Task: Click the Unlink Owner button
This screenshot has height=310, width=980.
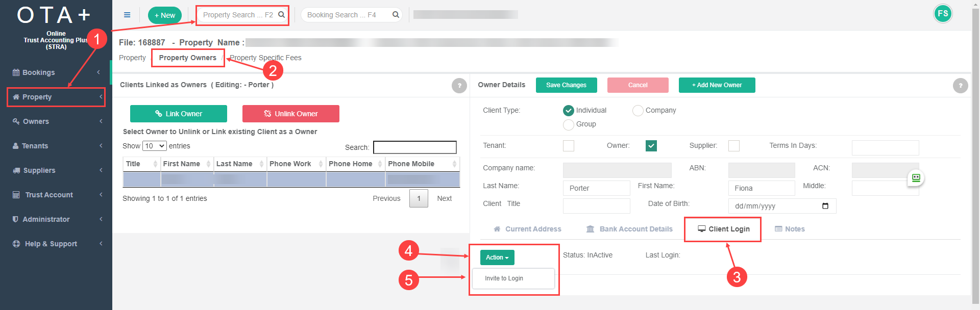Action: point(290,114)
